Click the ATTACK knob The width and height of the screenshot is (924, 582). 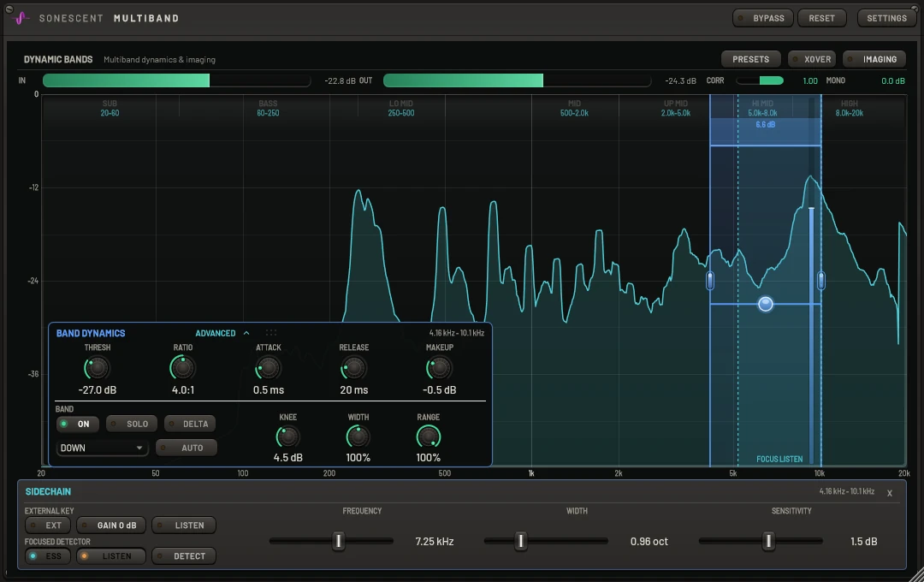click(x=268, y=368)
